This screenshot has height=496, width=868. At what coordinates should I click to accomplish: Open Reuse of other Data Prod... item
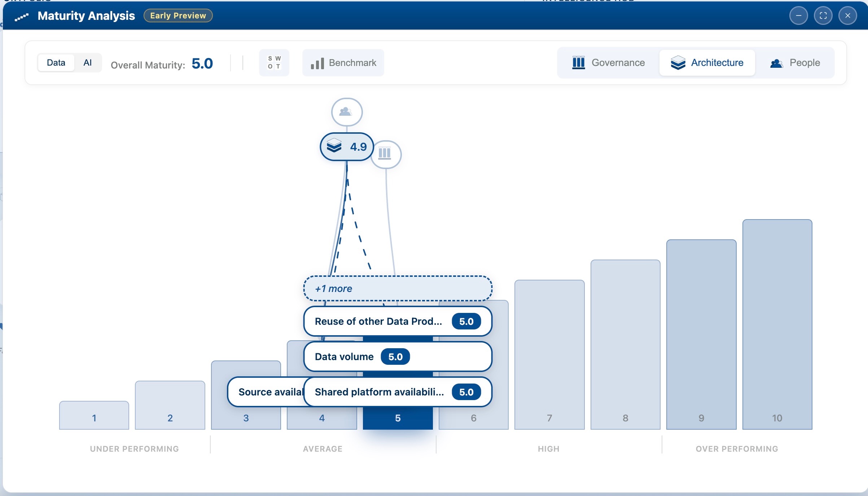pos(398,321)
